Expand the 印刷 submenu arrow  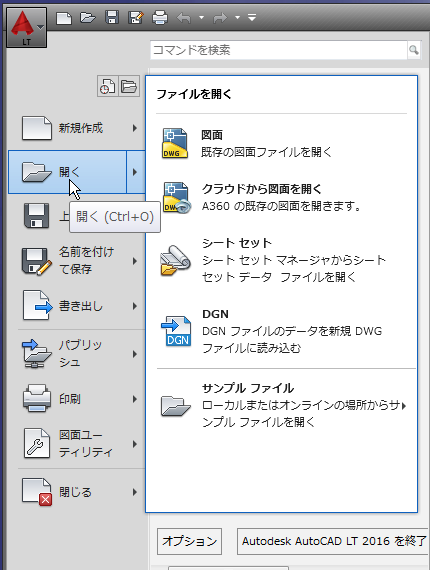[135, 399]
